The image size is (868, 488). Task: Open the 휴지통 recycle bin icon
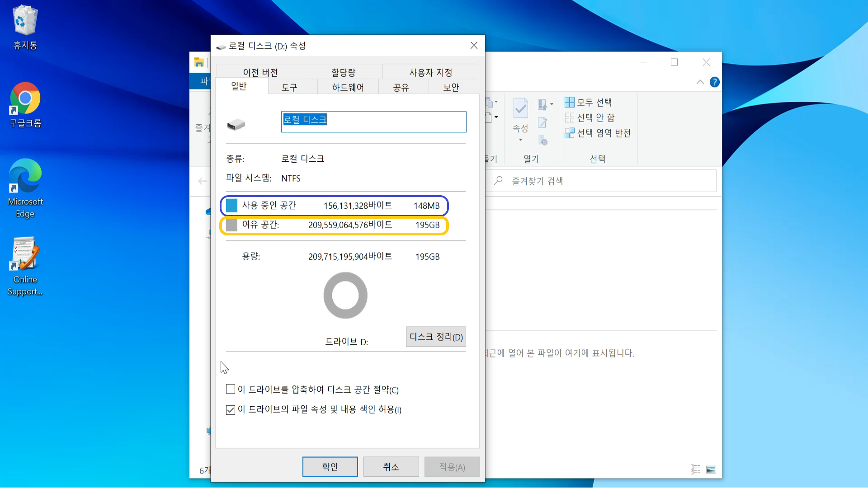pos(25,21)
